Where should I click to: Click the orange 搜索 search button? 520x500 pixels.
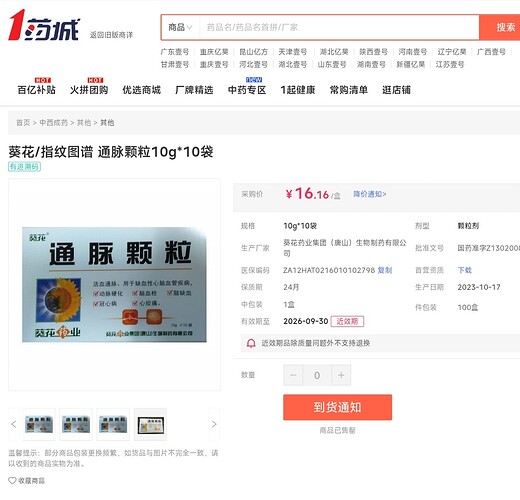point(501,27)
